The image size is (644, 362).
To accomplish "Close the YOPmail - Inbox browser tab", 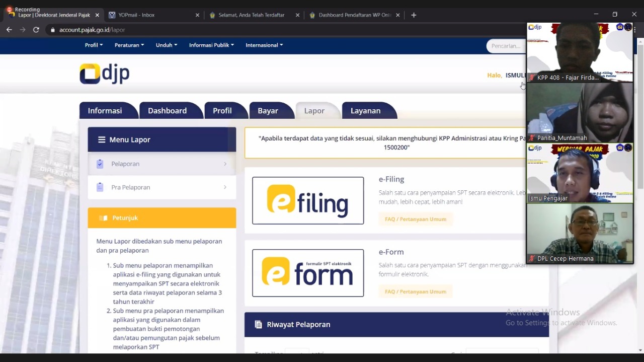I will 197,15.
